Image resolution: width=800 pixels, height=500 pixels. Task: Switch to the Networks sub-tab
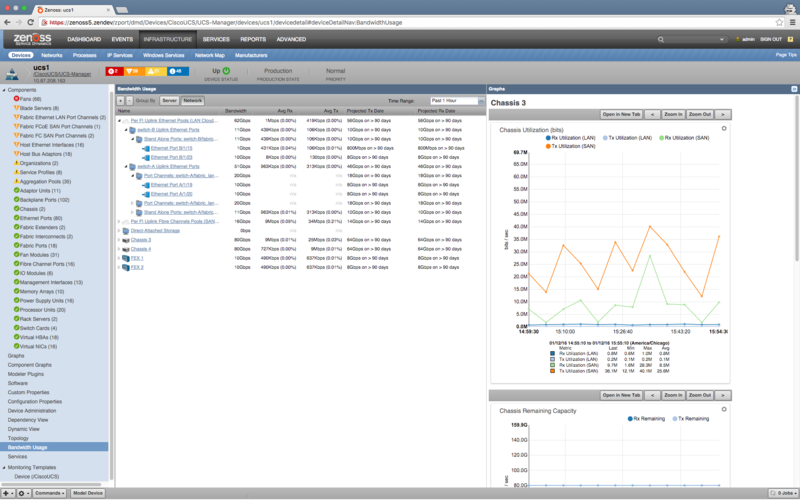pyautogui.click(x=52, y=55)
